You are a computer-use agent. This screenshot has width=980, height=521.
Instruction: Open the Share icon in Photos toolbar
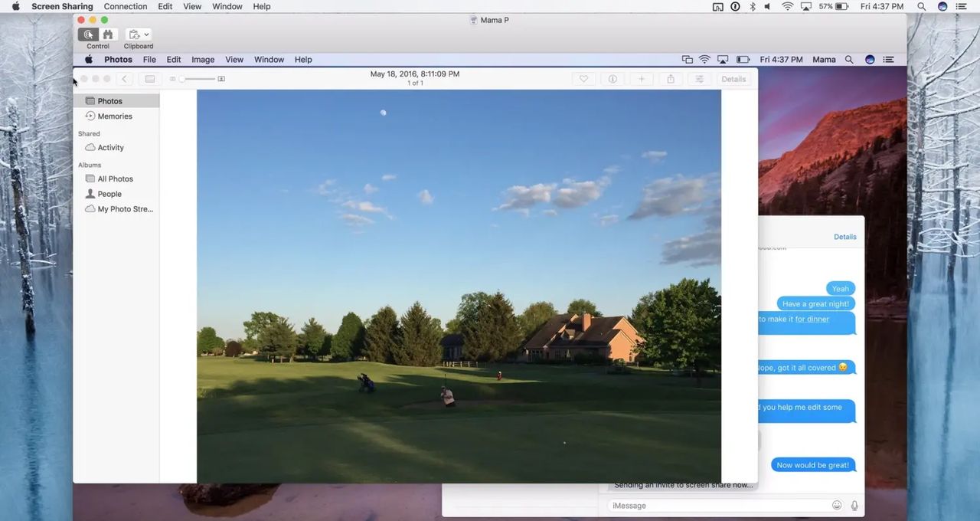[671, 79]
